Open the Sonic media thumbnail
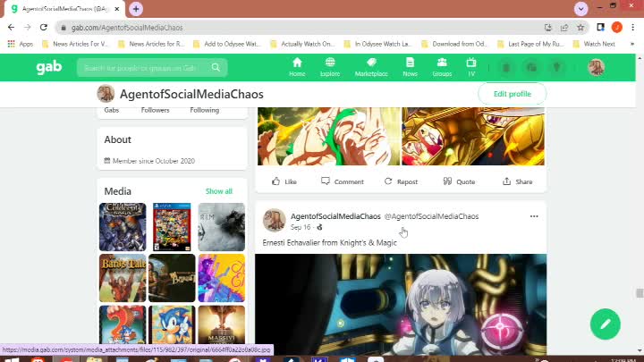Image resolution: width=644 pixels, height=362 pixels. (172, 325)
